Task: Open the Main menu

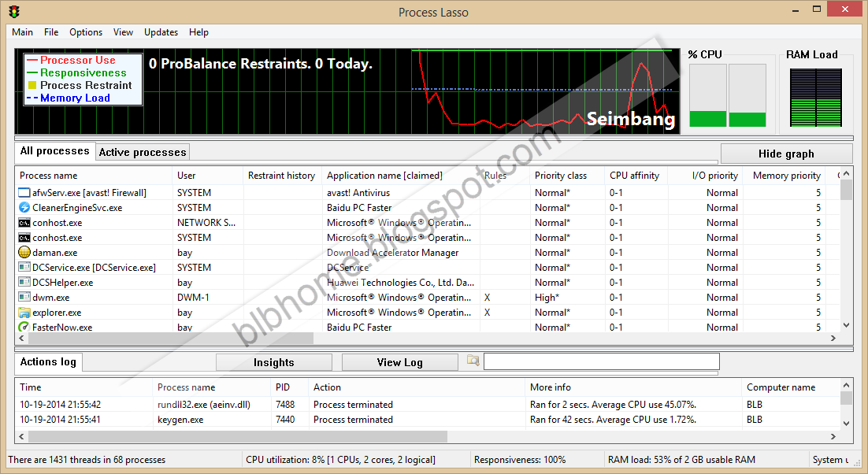Action: point(22,32)
